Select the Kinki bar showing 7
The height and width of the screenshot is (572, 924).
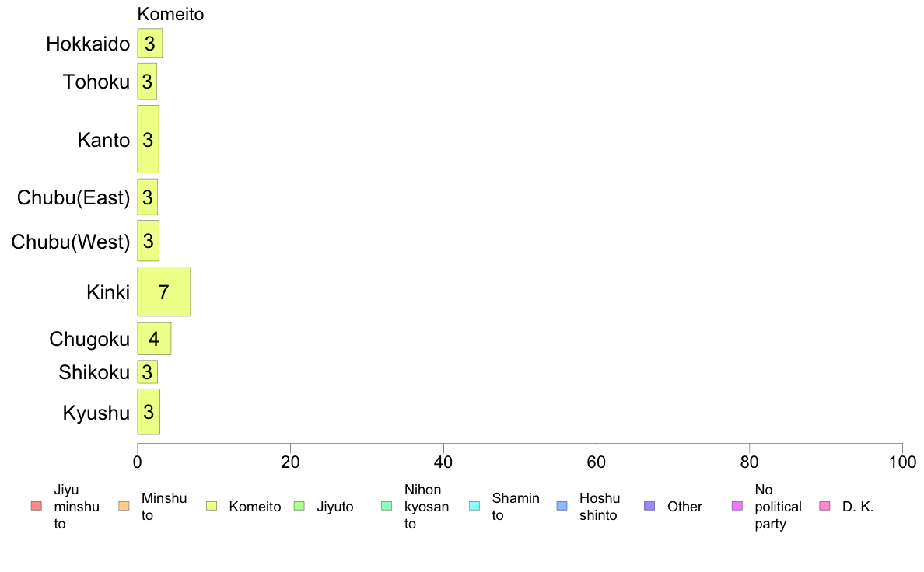tap(164, 291)
